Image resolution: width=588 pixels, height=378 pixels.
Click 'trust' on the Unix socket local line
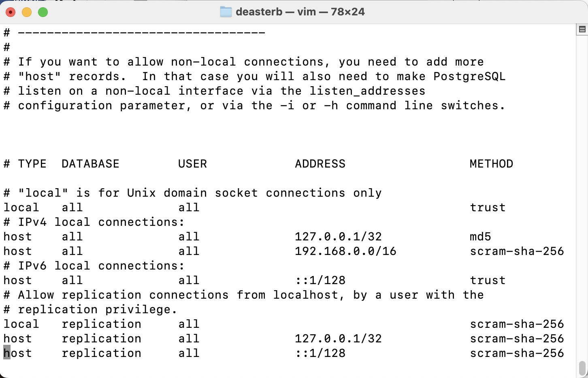[x=488, y=208]
